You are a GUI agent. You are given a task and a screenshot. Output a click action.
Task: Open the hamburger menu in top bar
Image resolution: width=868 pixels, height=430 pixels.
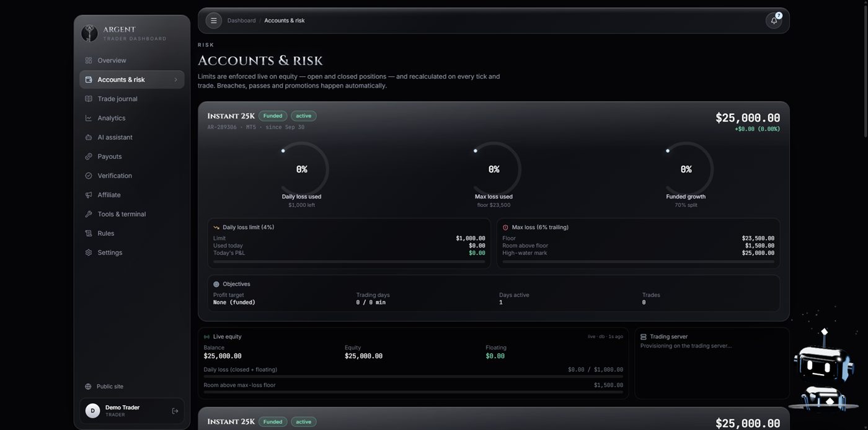[213, 20]
